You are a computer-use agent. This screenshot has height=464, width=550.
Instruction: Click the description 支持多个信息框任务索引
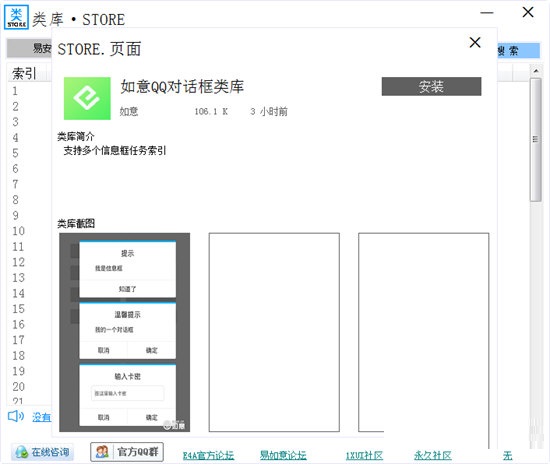coord(115,150)
